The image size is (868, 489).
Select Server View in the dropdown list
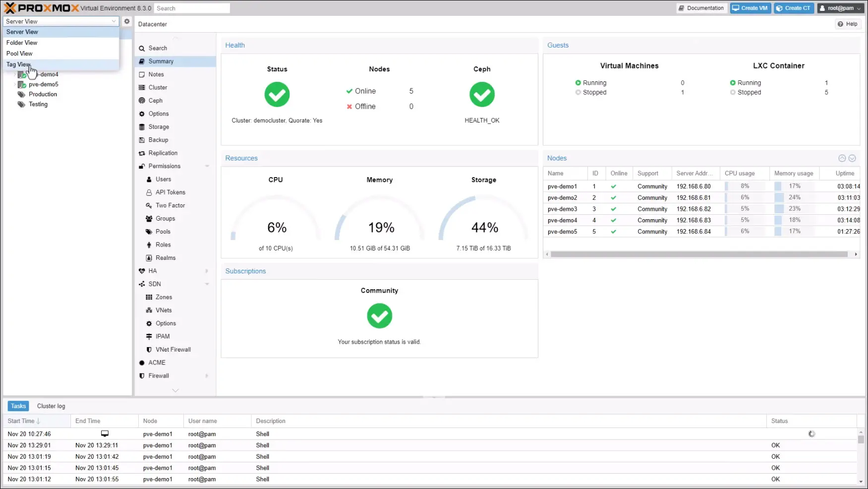(x=61, y=32)
